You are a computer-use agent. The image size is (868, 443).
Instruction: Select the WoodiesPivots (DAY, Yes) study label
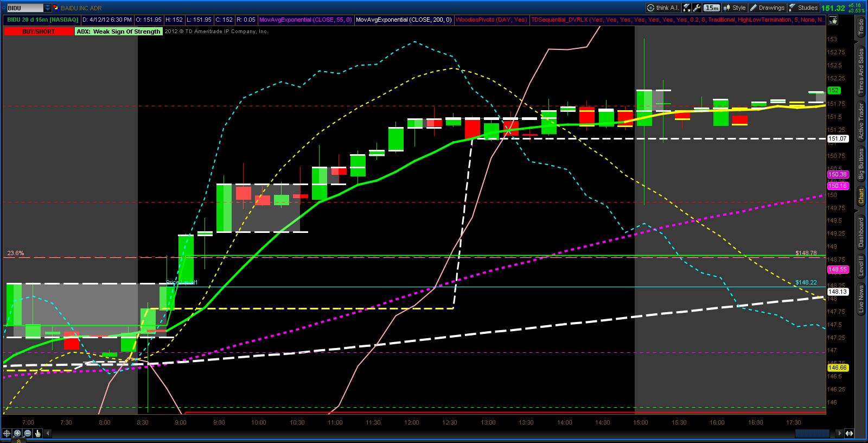(x=492, y=20)
